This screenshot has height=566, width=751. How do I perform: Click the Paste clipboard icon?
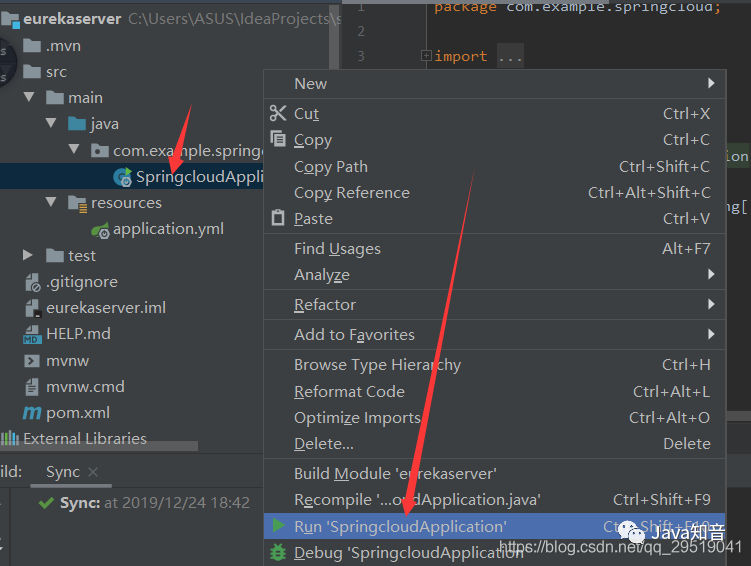278,218
